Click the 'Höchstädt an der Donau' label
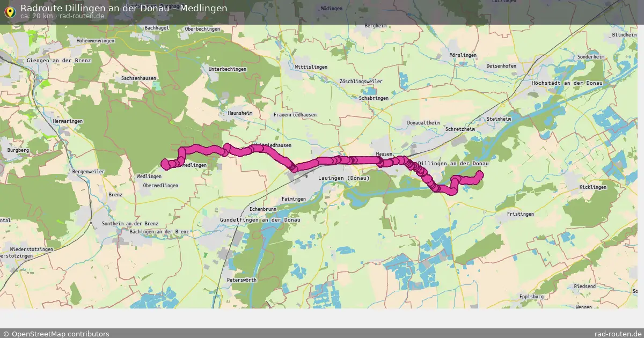This screenshot has height=338, width=644. click(x=567, y=83)
